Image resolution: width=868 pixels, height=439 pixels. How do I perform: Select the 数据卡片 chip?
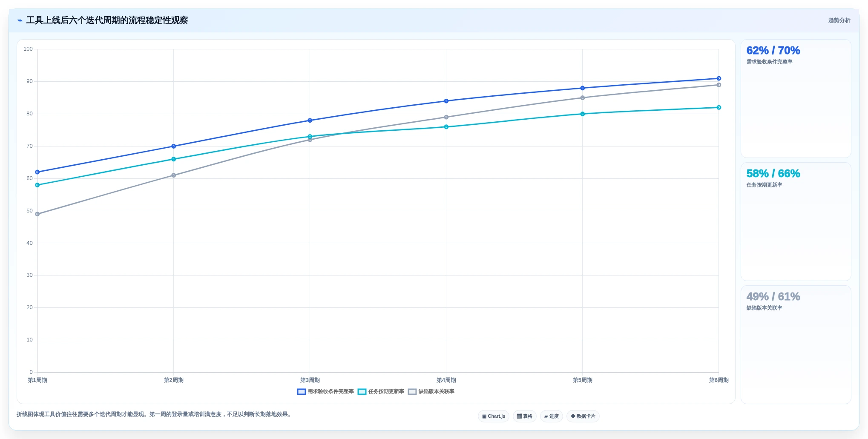point(583,416)
